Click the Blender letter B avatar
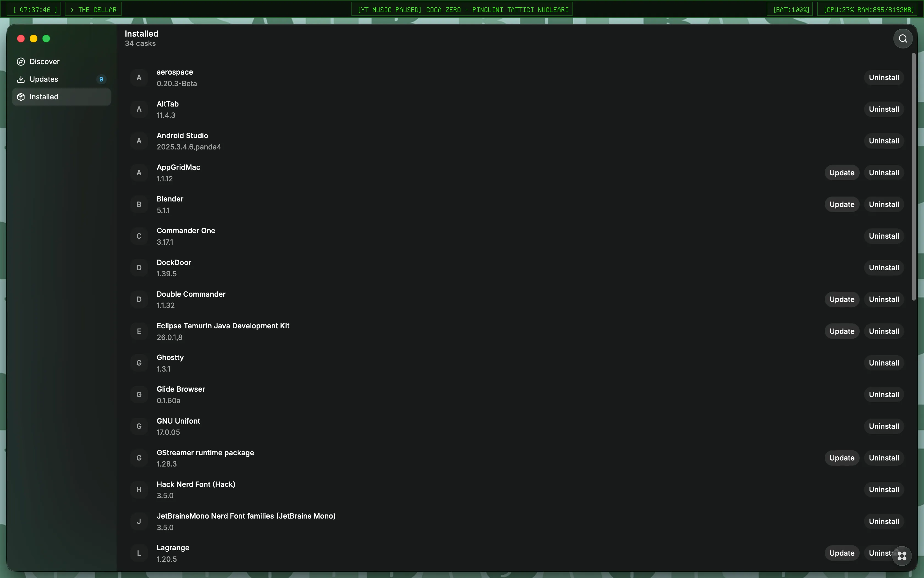This screenshot has width=924, height=578. point(139,205)
